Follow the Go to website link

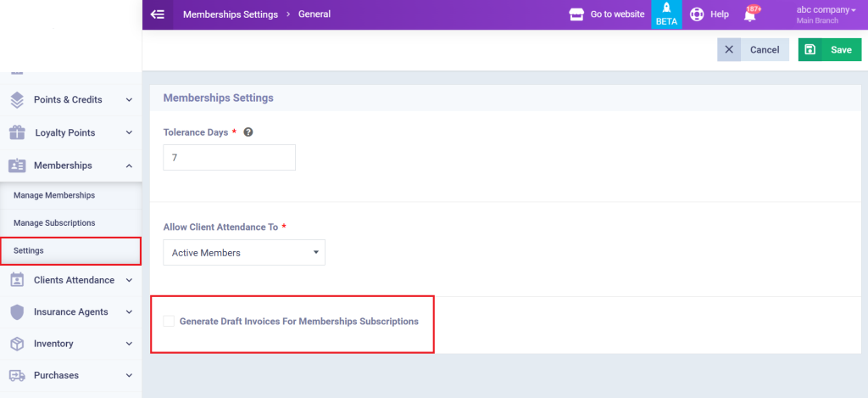617,14
